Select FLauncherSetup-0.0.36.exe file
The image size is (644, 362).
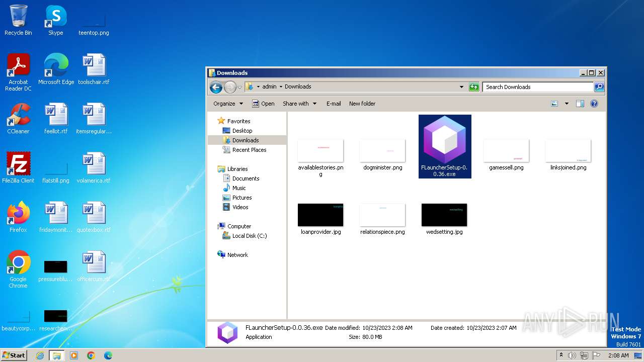coord(445,146)
